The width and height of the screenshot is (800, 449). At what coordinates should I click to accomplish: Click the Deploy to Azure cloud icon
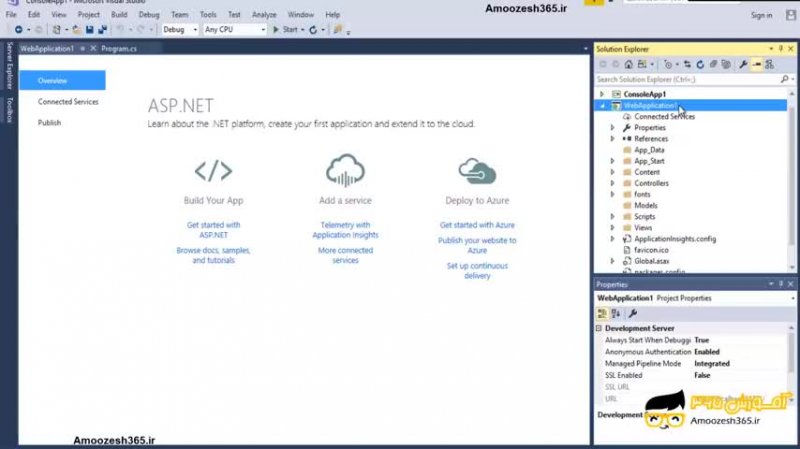477,169
